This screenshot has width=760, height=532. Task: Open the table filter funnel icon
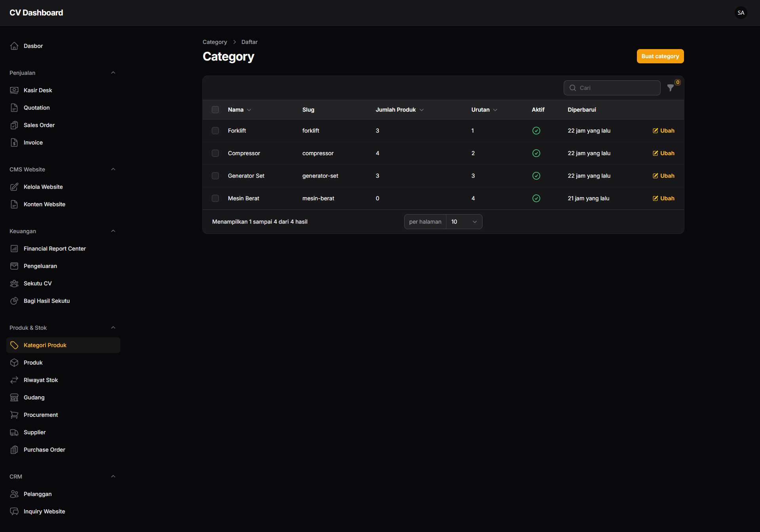670,88
